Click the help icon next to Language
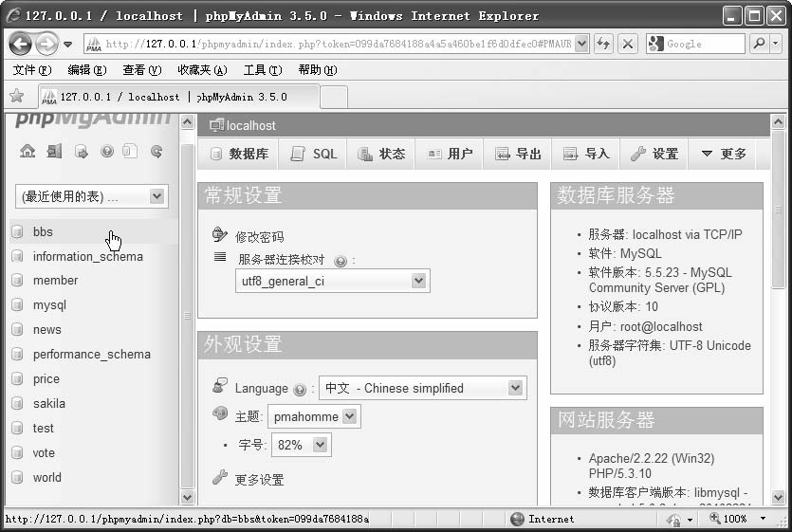Screen dimensions: 792x532 point(300,389)
